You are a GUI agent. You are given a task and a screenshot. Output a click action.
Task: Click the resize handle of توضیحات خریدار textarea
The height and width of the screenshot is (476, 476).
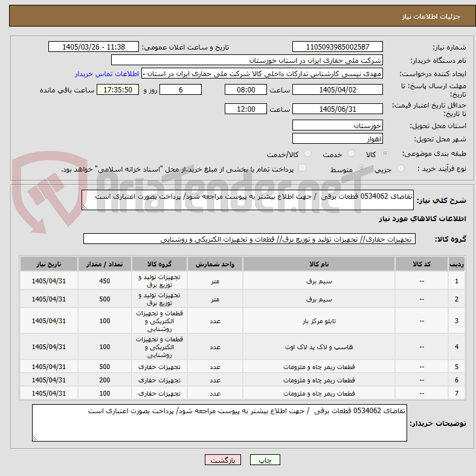[x=35, y=439]
